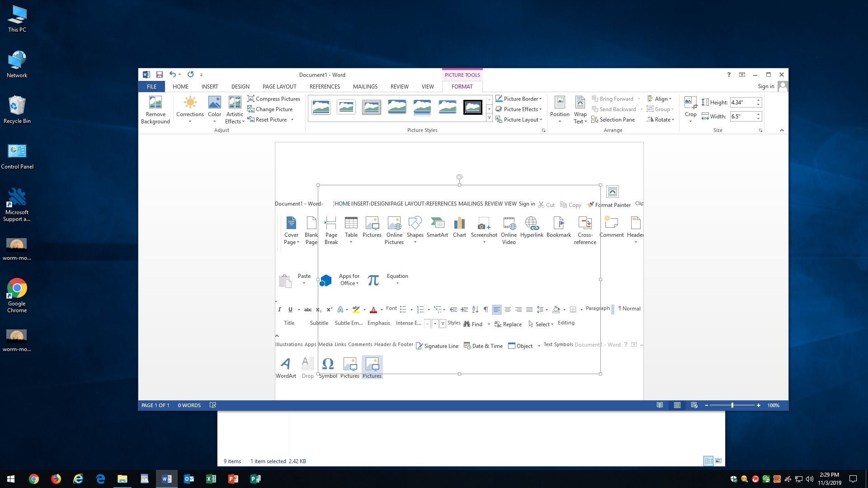868x488 pixels.
Task: Switch to the INSERT ribbon tab
Action: (x=209, y=87)
